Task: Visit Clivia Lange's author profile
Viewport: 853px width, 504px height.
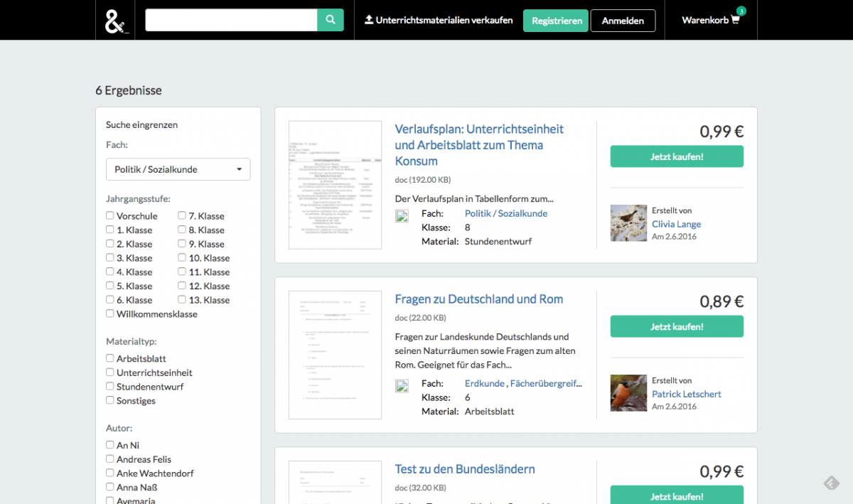Action: click(676, 224)
